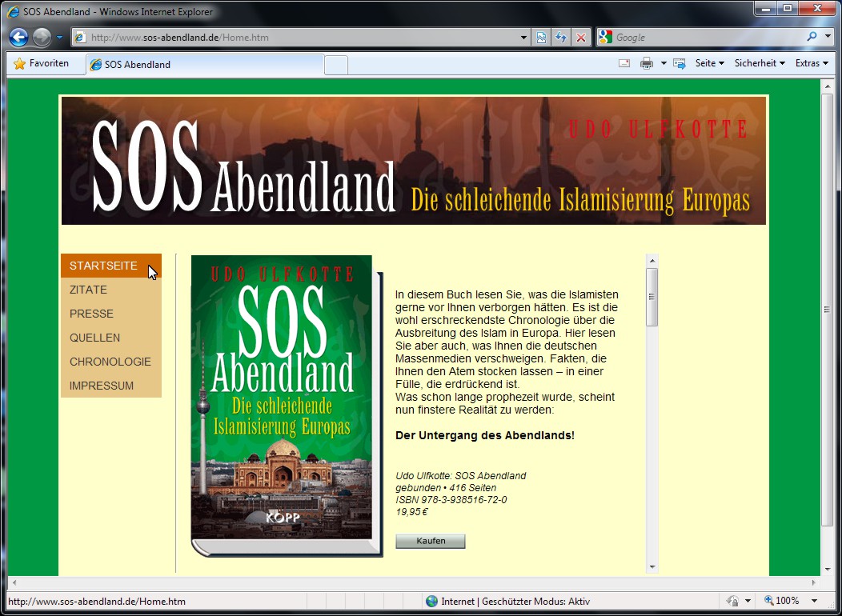Start search with the magnifier icon

click(x=812, y=37)
